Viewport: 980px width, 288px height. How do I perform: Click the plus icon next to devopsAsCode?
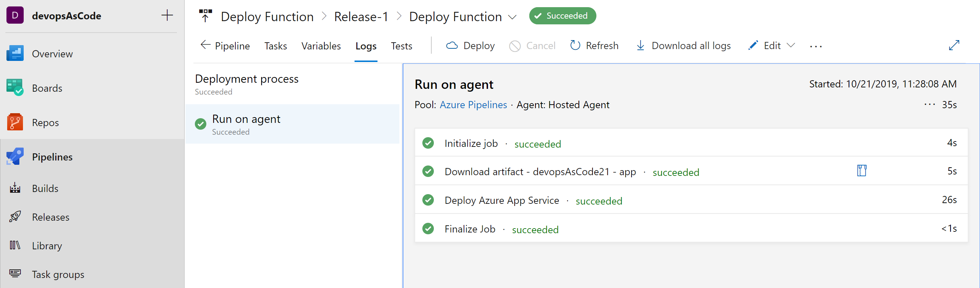coord(167,15)
